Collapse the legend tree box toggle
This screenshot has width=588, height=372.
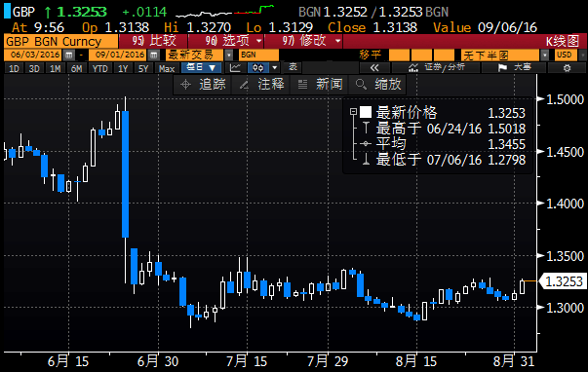click(x=353, y=112)
